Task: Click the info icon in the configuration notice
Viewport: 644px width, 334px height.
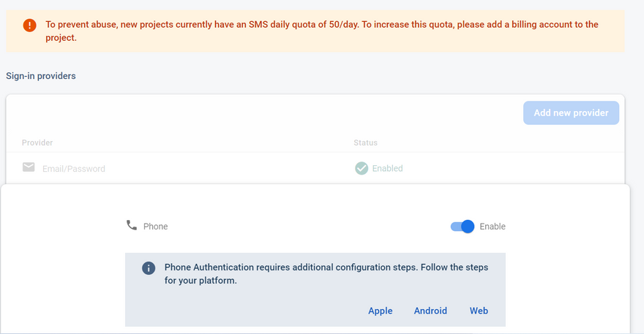Action: point(148,268)
